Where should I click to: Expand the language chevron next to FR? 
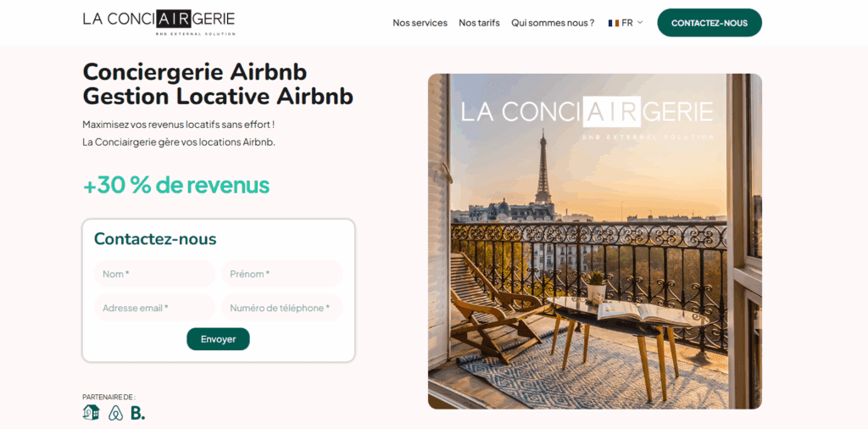pos(640,23)
